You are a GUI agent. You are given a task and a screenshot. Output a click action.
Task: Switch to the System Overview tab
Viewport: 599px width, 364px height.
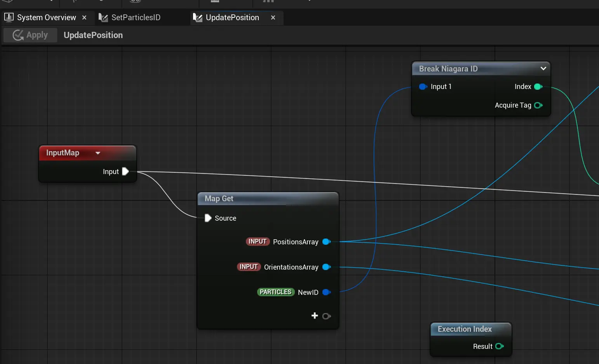[x=46, y=17]
